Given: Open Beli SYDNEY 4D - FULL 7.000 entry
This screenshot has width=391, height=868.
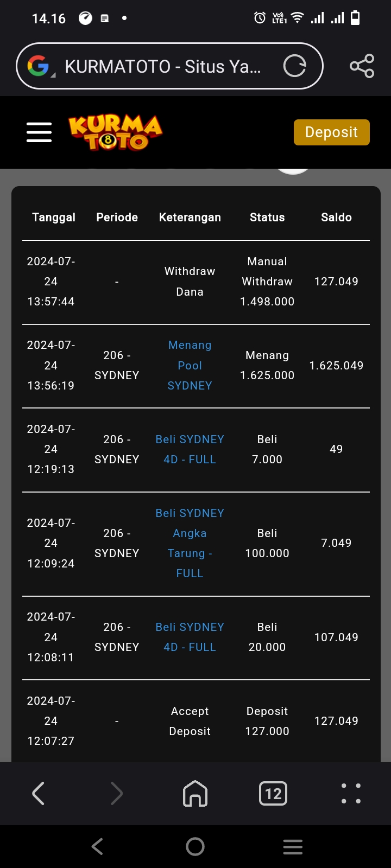Looking at the screenshot, I should (x=190, y=449).
